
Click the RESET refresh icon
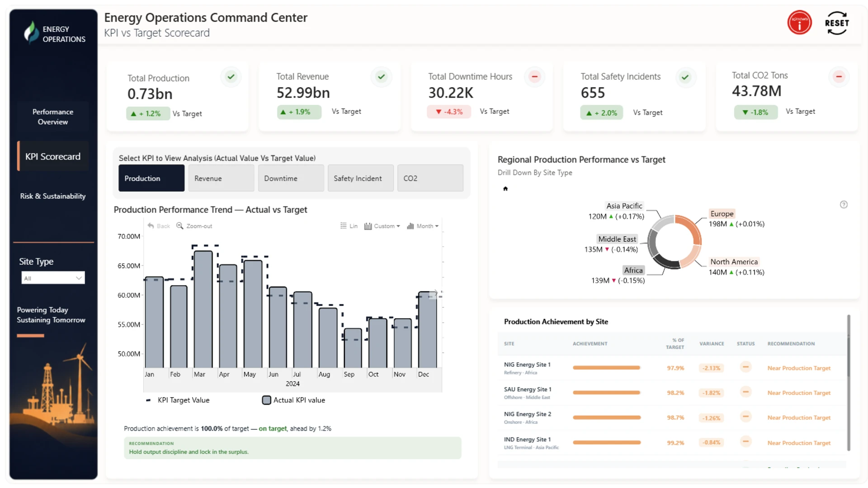[837, 23]
